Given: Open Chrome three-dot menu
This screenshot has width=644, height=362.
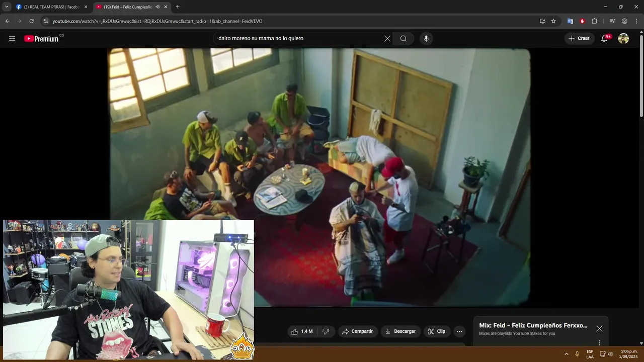Looking at the screenshot, I should click(636, 21).
